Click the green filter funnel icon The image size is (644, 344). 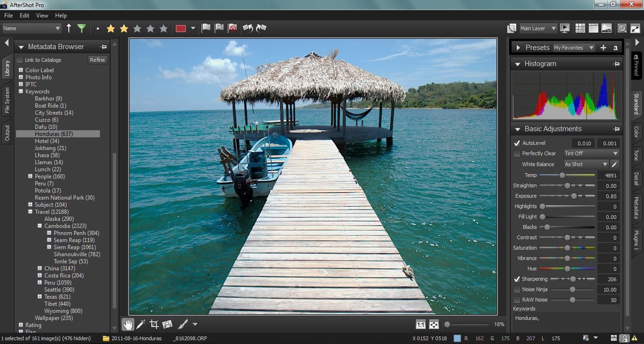[x=82, y=28]
